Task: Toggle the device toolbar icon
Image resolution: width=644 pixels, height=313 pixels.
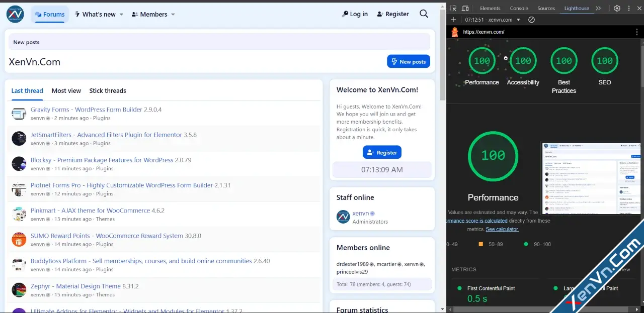Action: pyautogui.click(x=465, y=9)
